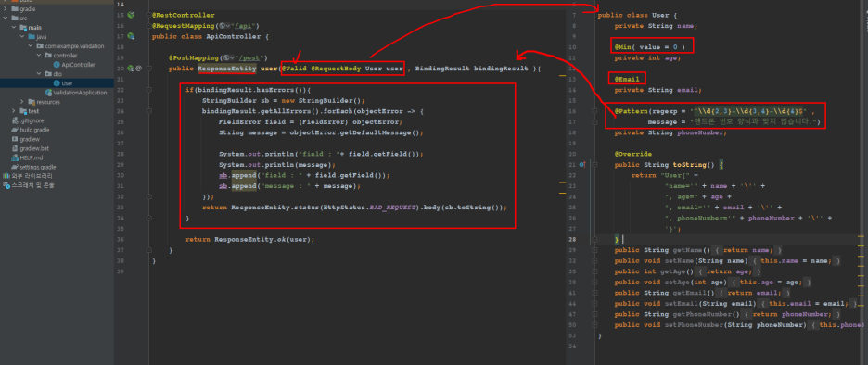Click the @Valid annotation in user method
The image size is (868, 365).
coord(294,69)
